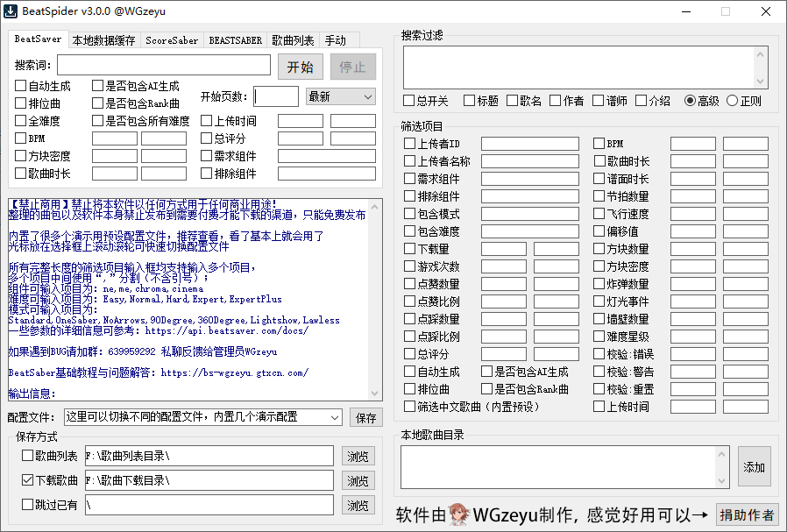Open the 本地数据缓存 tab
Viewport: 787px width, 532px height.
(103, 40)
